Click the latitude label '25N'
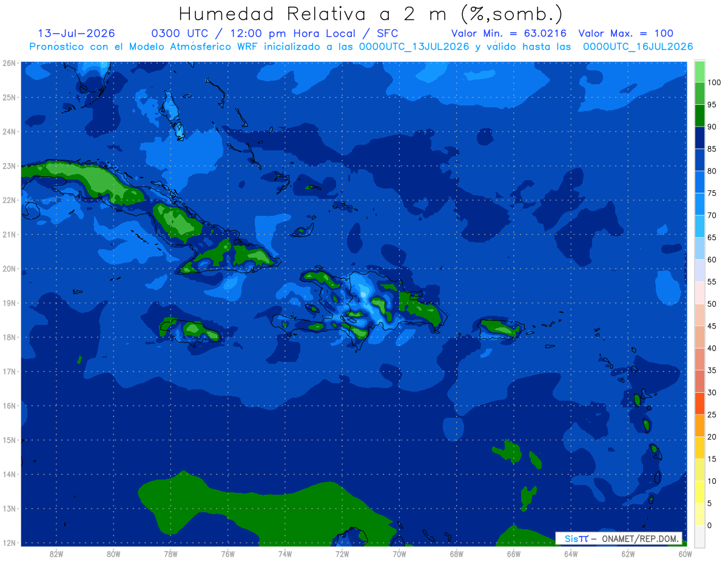728x562 pixels. pos(8,97)
